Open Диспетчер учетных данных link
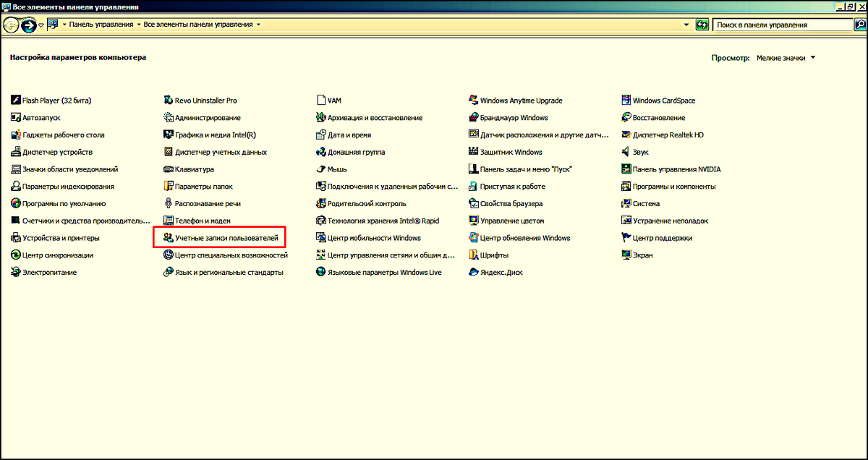 (221, 152)
